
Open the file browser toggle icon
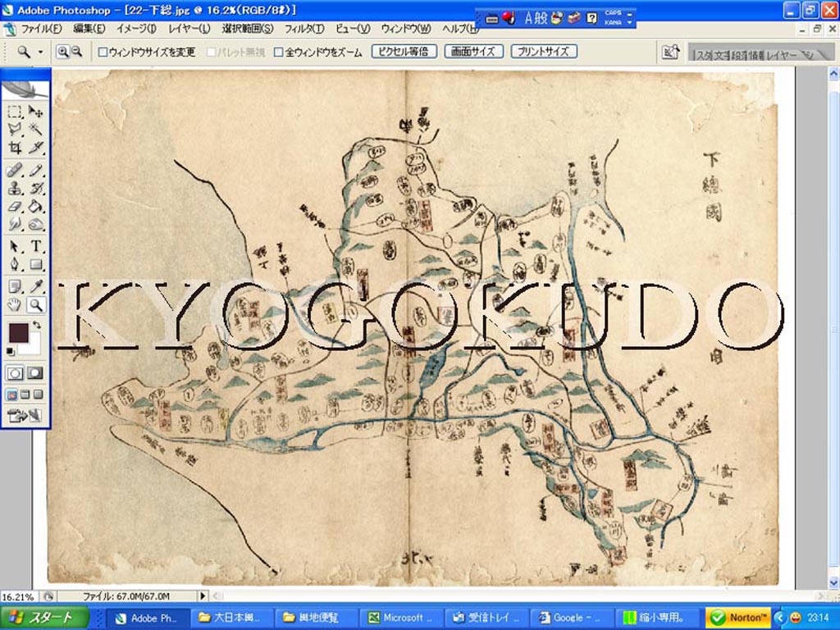(671, 52)
